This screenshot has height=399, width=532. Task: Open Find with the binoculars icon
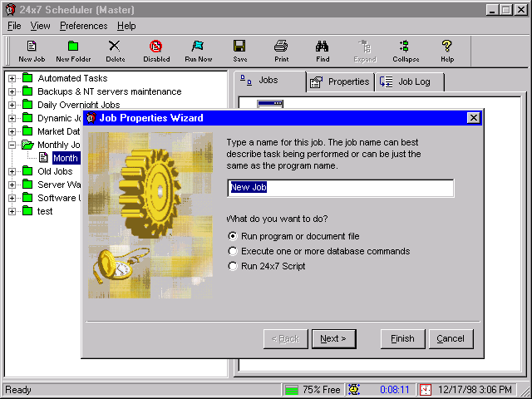coord(323,47)
